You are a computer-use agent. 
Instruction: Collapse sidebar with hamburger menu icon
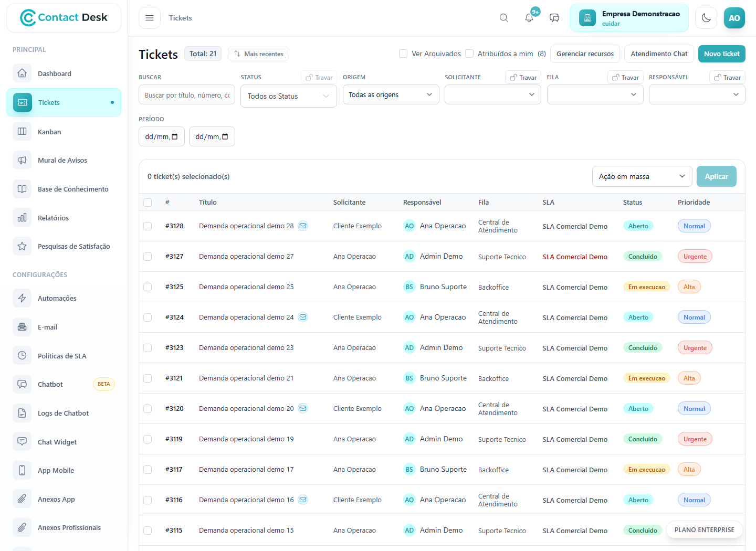pos(150,18)
